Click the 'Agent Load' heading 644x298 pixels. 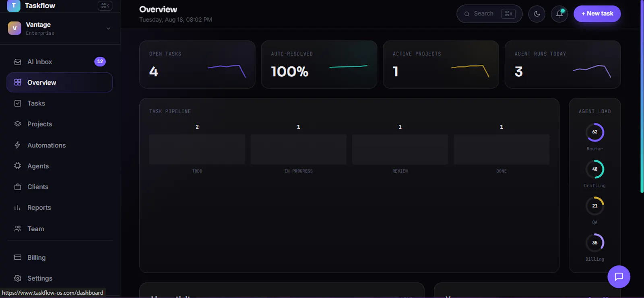click(595, 111)
